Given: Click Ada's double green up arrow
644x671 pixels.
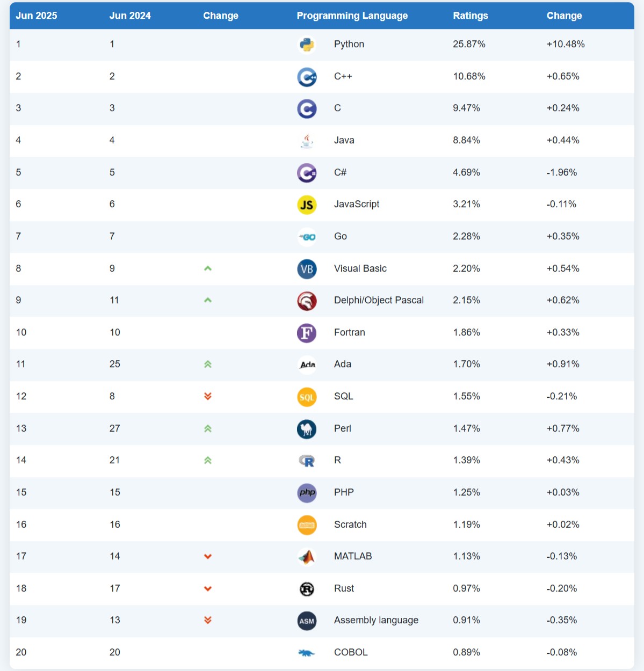Looking at the screenshot, I should 208,364.
